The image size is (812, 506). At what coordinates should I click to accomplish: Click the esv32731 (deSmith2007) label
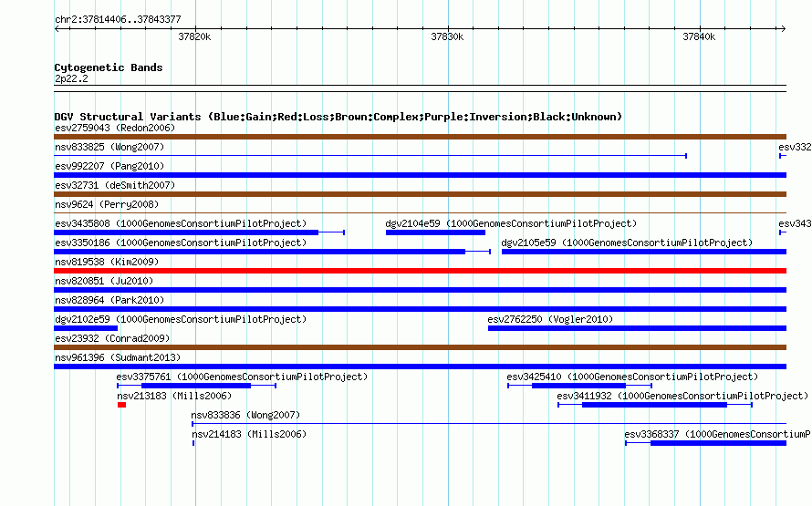tap(115, 185)
